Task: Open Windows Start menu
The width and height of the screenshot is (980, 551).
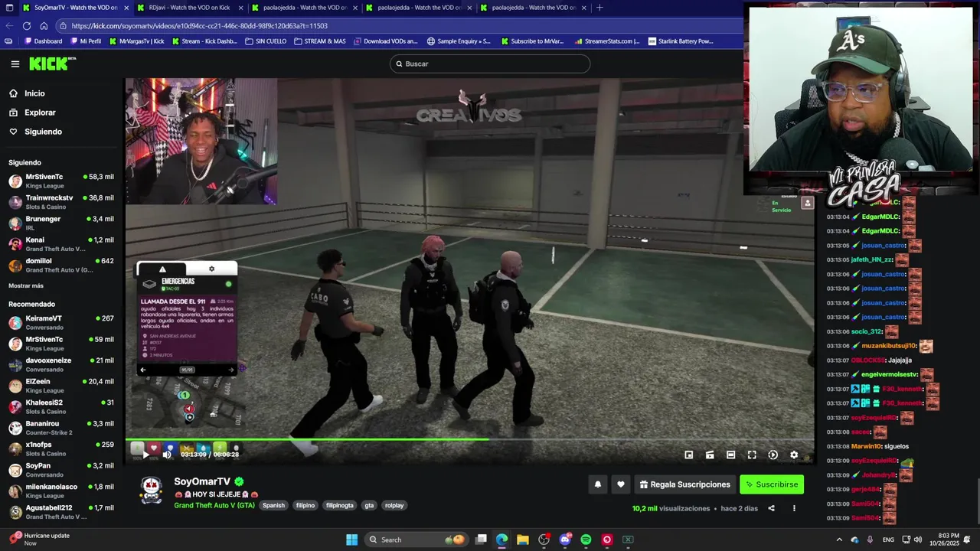Action: [351, 540]
